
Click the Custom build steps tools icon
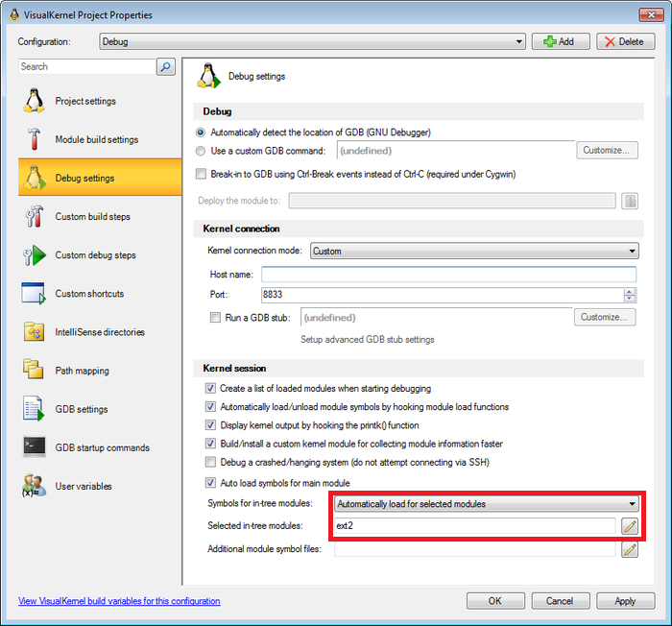34,216
